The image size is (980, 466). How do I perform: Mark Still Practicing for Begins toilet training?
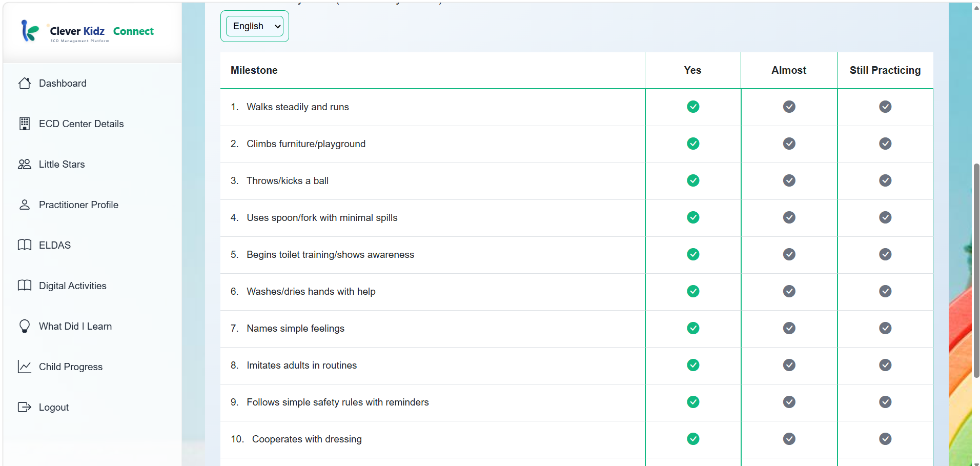pyautogui.click(x=885, y=254)
